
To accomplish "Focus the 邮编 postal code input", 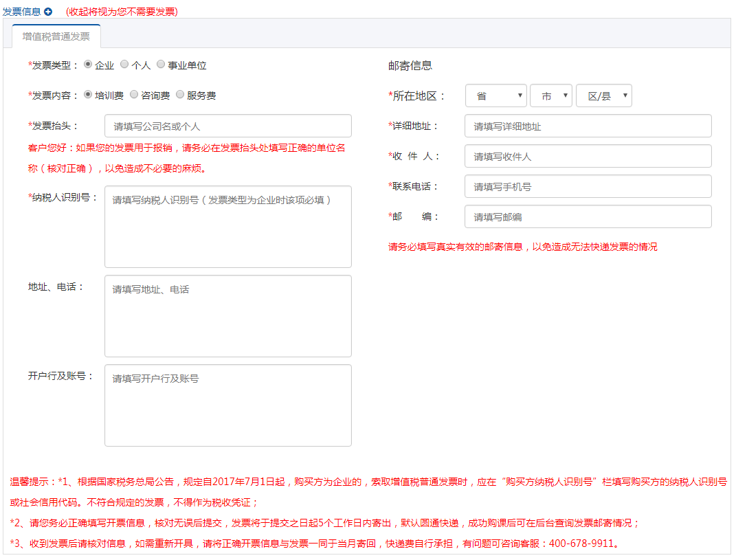I will (x=588, y=216).
